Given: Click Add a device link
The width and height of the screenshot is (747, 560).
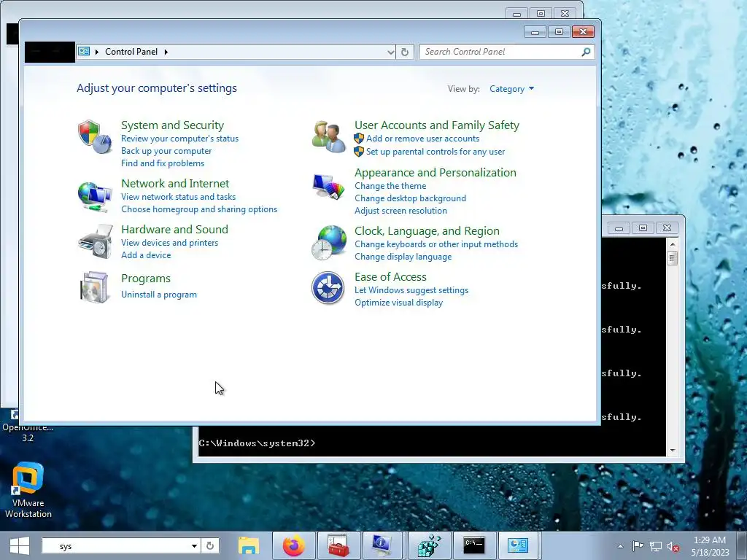Looking at the screenshot, I should 146,255.
